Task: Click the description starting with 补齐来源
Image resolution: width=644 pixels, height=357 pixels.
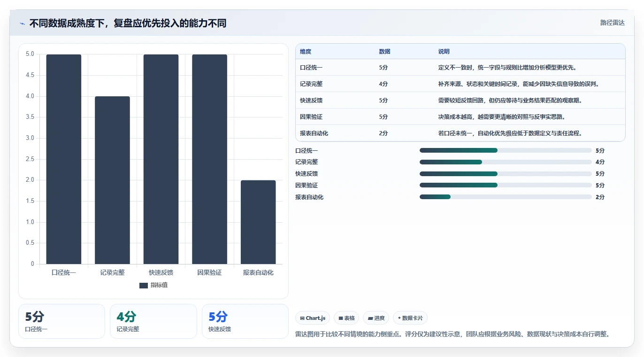Action: click(519, 84)
